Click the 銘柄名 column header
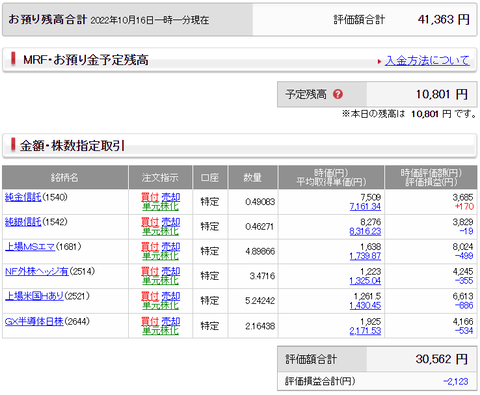The width and height of the screenshot is (480, 395). [65, 177]
